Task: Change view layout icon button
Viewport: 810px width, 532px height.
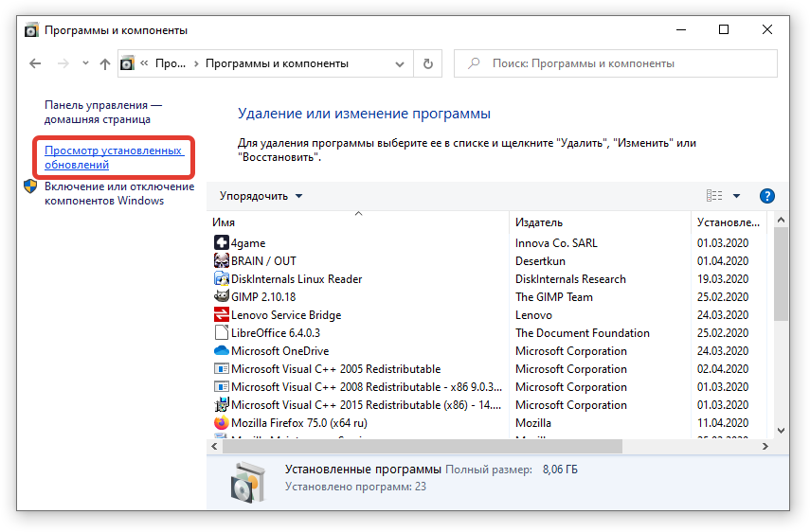Action: point(714,196)
